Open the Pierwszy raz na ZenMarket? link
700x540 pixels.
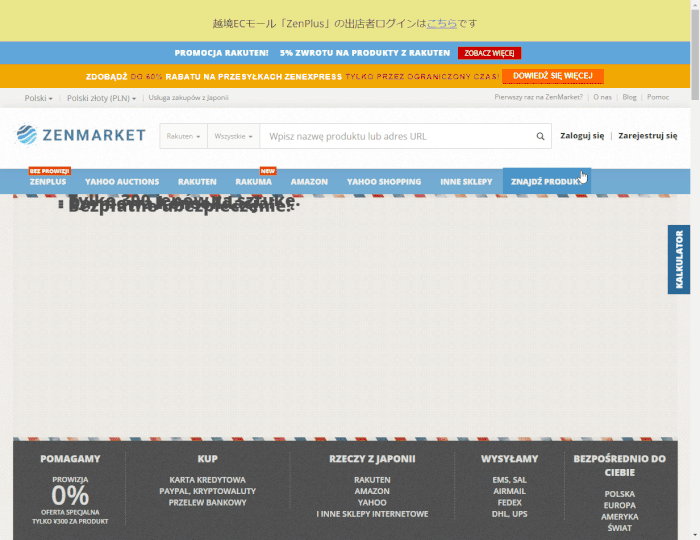(x=538, y=97)
